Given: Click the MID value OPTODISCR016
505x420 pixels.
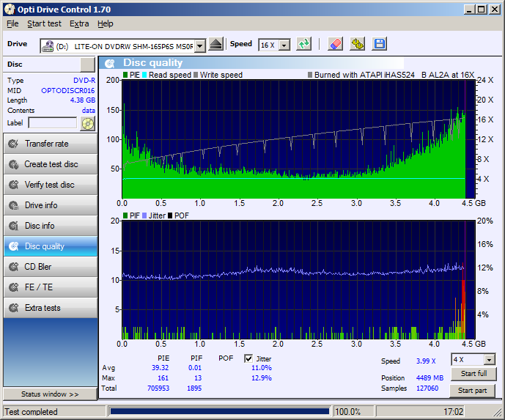Looking at the screenshot, I should [x=68, y=90].
